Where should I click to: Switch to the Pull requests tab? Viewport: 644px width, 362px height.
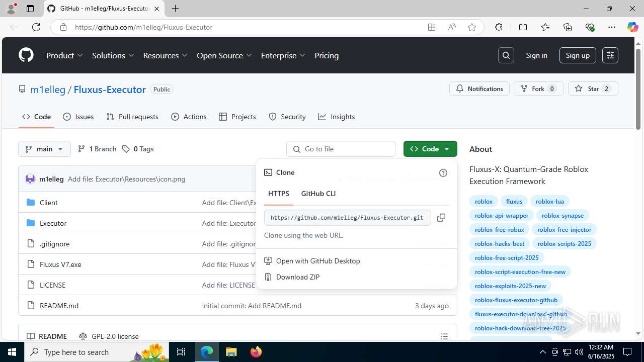(132, 117)
